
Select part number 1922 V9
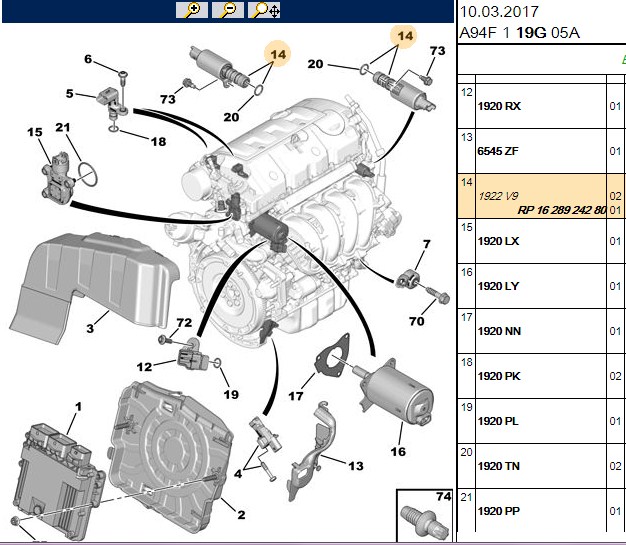point(498,196)
